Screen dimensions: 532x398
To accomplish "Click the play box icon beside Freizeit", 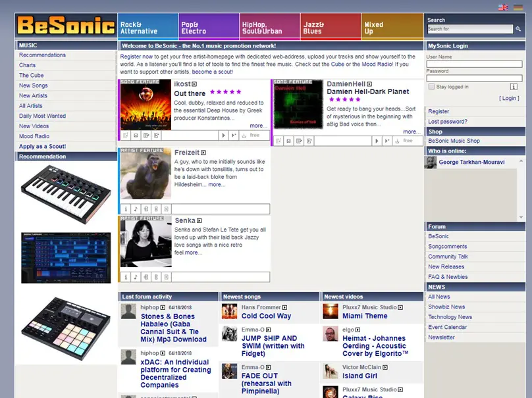I will (x=203, y=153).
